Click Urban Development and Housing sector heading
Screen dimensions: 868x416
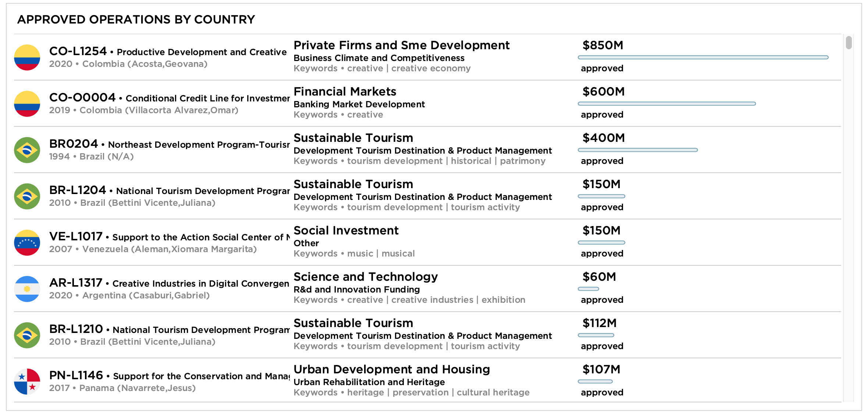[392, 369]
